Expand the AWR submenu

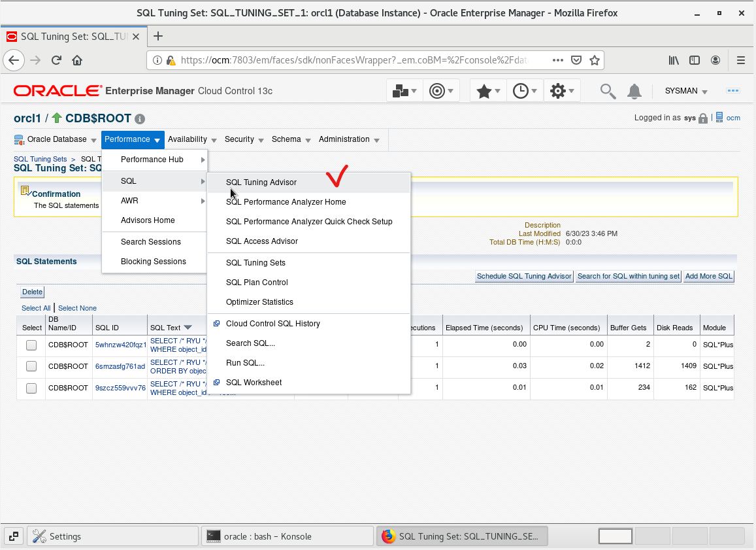[x=154, y=201]
